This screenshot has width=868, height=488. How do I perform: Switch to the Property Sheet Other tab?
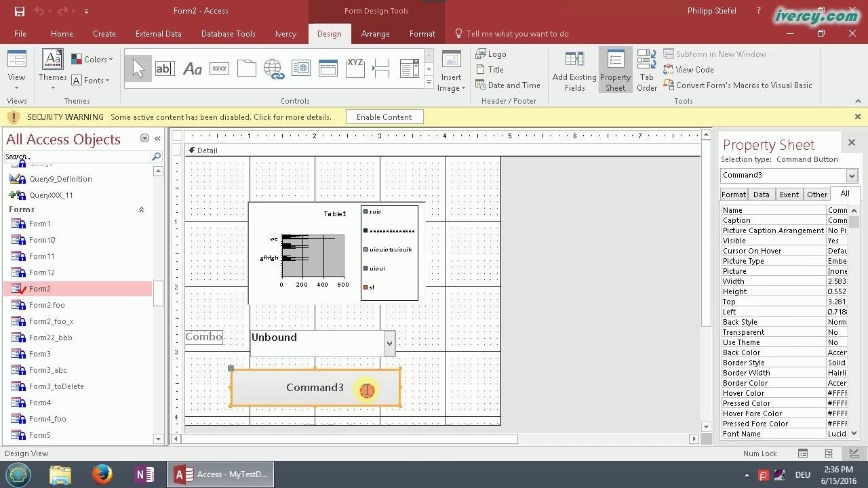tap(817, 195)
